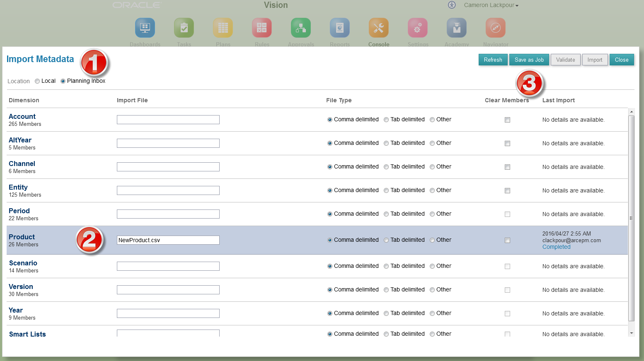This screenshot has height=361, width=644.
Task: Click the vertical scrollbar thumb
Action: tap(632, 218)
